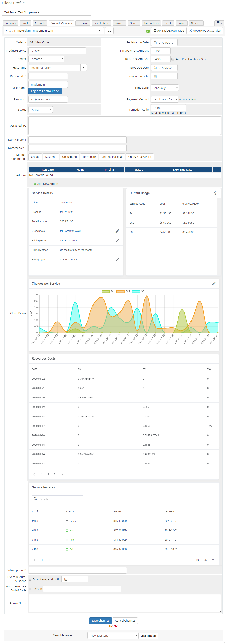The width and height of the screenshot is (227, 644).
Task: Go to next page of Resources Costs
Action: [62, 474]
